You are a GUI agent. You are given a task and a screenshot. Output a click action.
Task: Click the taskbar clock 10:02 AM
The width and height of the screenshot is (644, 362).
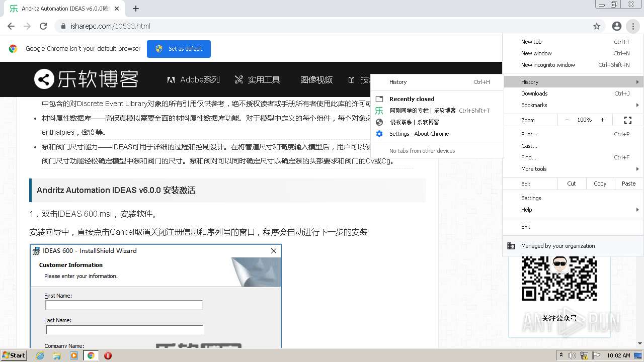tap(618, 355)
